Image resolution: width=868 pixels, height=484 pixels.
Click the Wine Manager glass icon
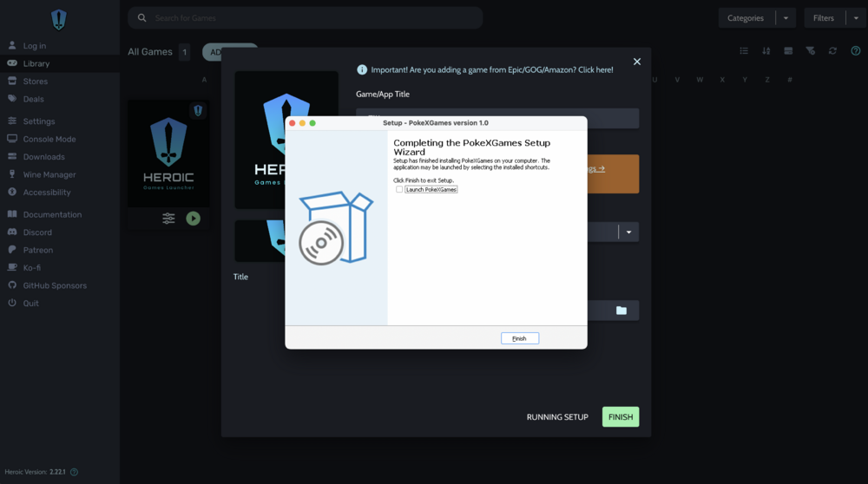[12, 174]
